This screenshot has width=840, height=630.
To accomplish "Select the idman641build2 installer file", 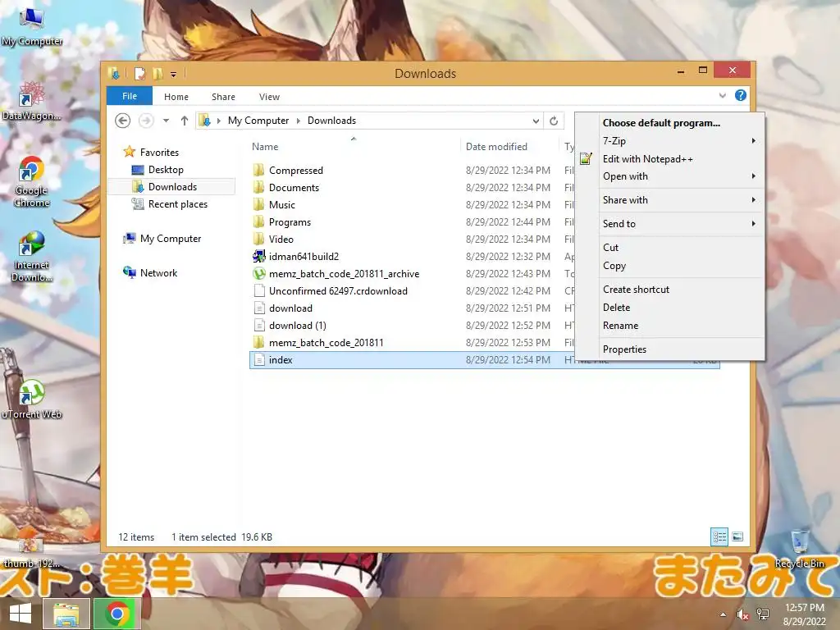I will (304, 256).
